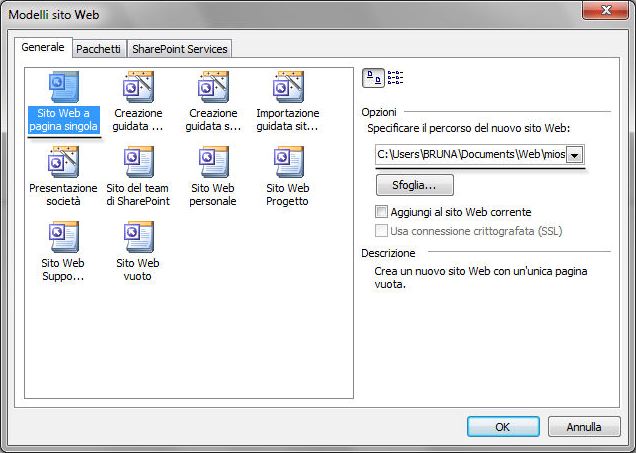Click the 'Sito Web Progetto' label text
The height and width of the screenshot is (453, 636).
click(288, 195)
